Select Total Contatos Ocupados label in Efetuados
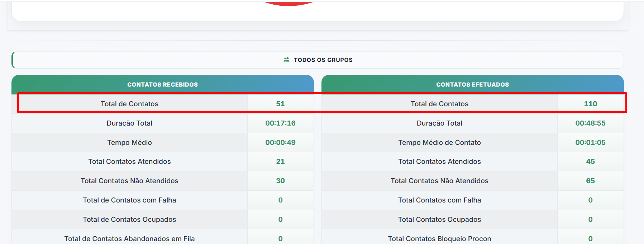 (439, 219)
